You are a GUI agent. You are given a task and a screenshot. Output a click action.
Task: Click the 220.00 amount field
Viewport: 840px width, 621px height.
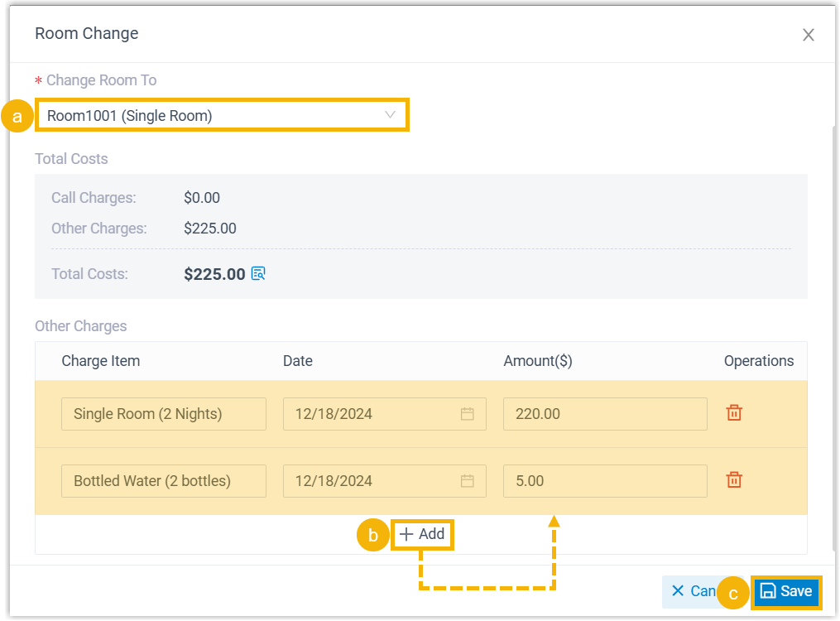(604, 414)
